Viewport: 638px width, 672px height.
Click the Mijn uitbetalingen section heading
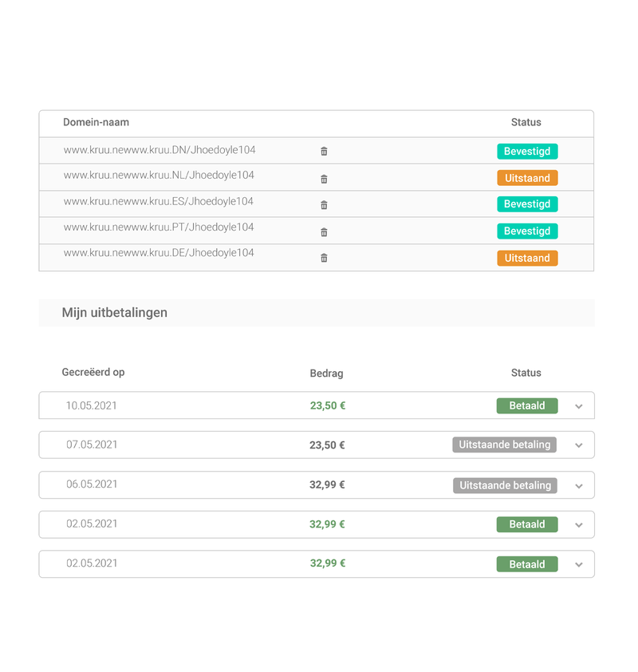tap(115, 313)
